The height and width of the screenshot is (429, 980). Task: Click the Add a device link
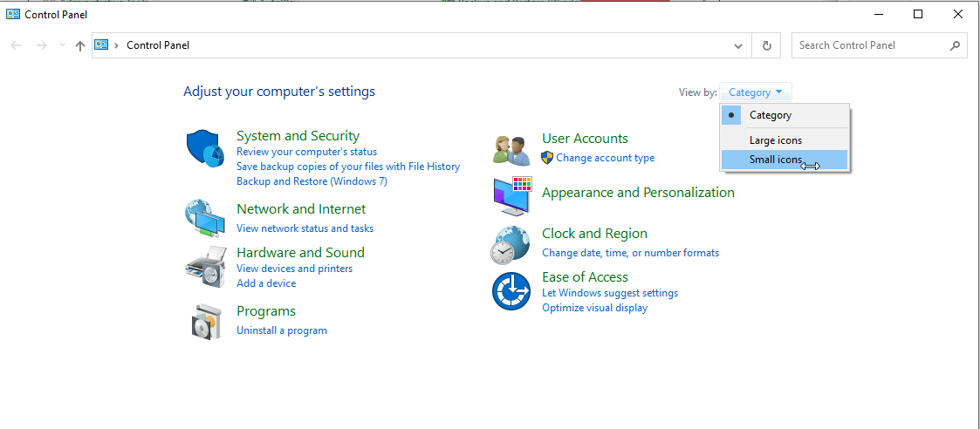(x=266, y=283)
